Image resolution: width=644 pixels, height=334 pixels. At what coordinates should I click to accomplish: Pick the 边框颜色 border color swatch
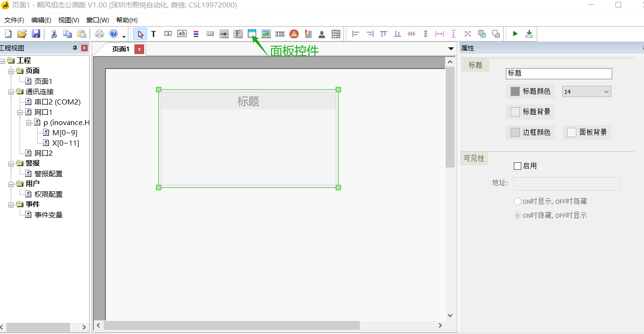point(515,132)
